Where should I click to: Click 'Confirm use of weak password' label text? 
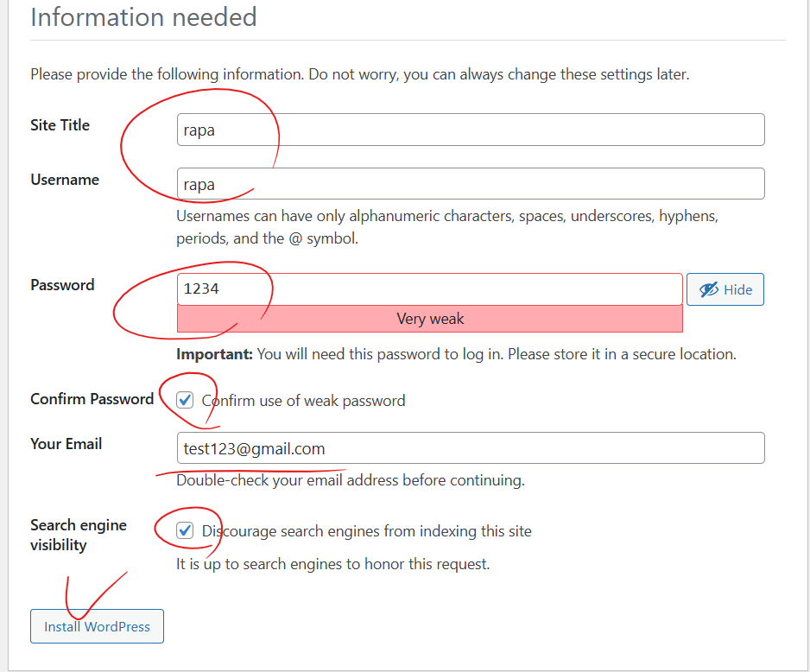(303, 401)
